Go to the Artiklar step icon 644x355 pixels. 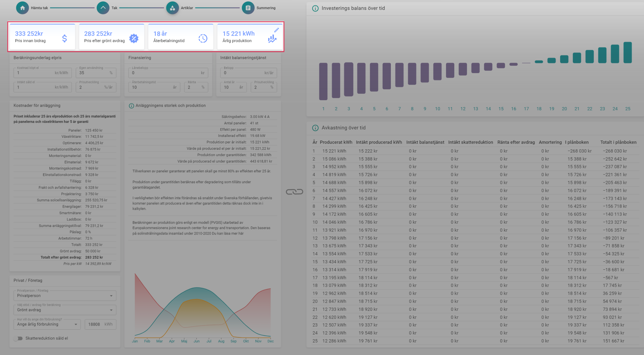[173, 8]
